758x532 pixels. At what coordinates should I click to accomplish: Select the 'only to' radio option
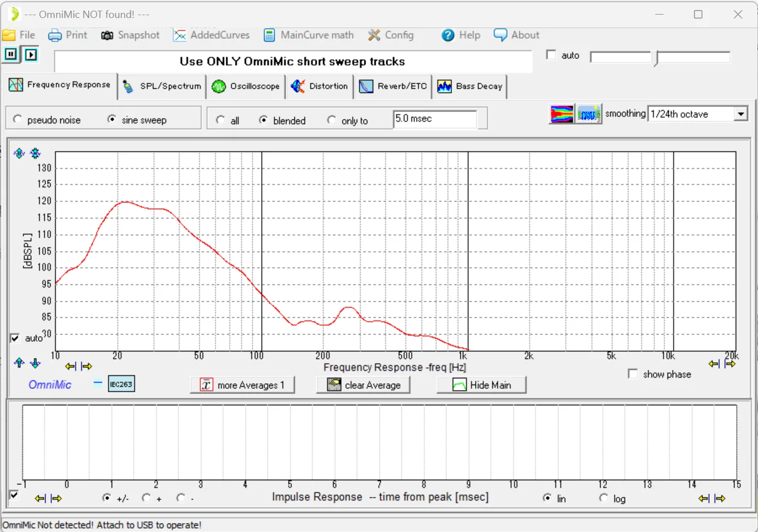332,120
